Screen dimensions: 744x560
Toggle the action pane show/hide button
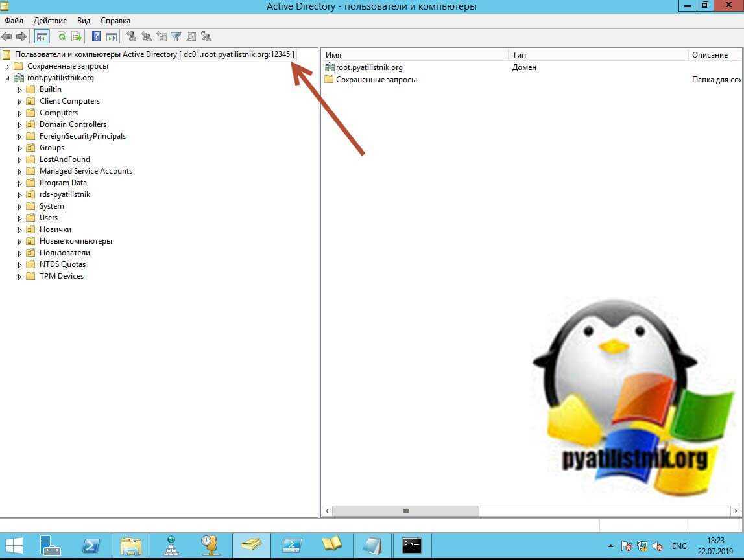112,37
